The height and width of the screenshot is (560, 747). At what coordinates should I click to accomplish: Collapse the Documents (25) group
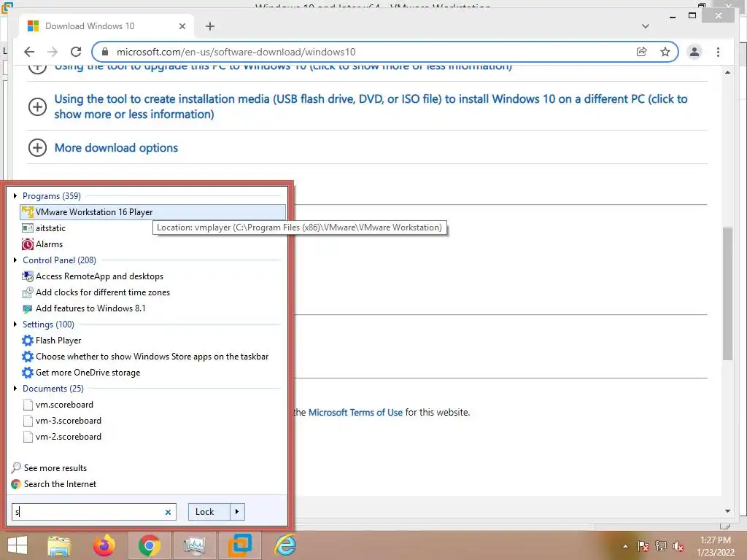coord(15,389)
